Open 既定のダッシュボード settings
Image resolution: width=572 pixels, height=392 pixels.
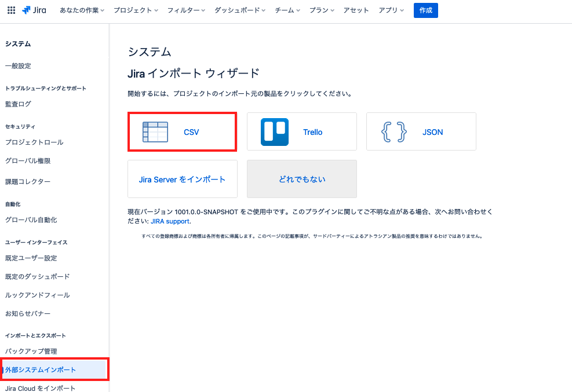click(38, 277)
